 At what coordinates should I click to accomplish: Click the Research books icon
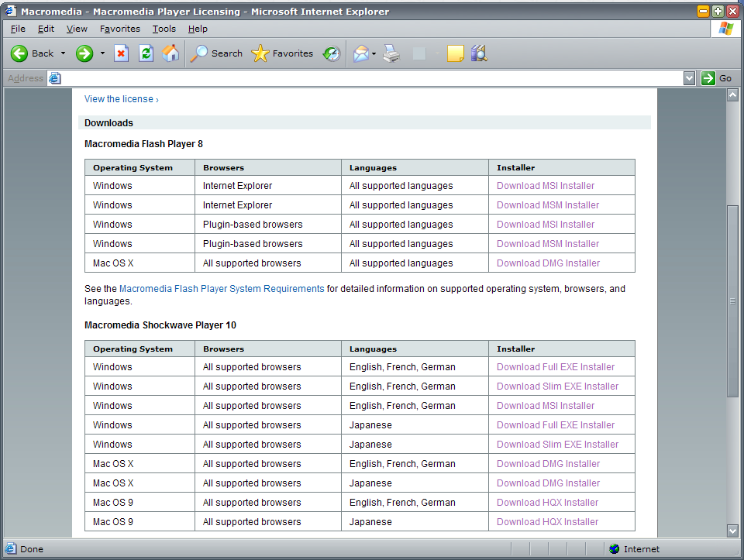point(479,53)
